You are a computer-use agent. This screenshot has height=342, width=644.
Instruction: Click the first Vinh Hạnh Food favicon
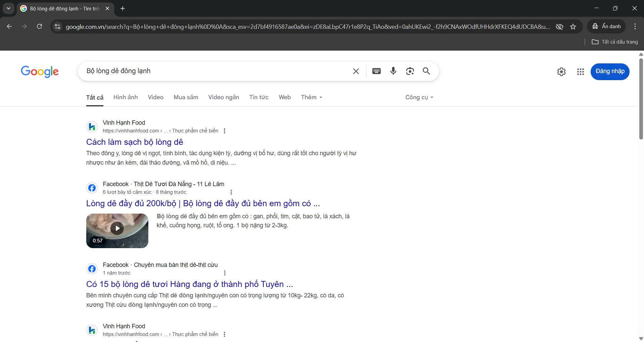coord(92,126)
